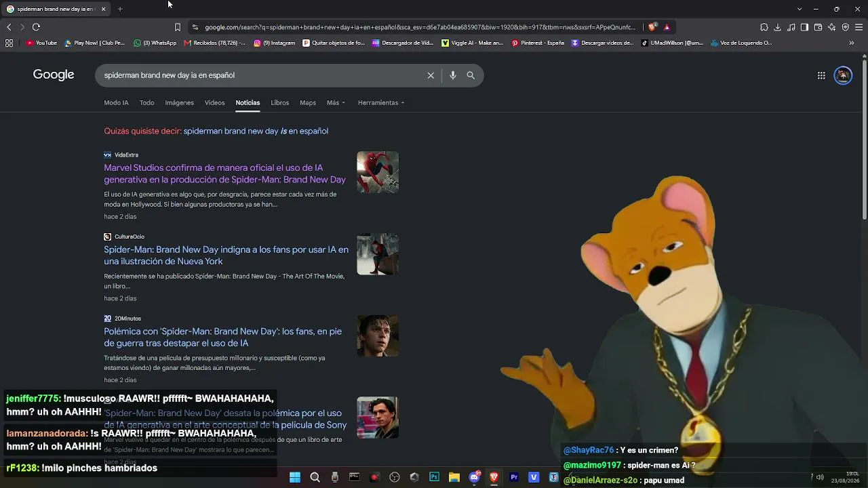
Task: Open the VidaExtra article Spider-Man thumbnail
Action: click(x=378, y=172)
